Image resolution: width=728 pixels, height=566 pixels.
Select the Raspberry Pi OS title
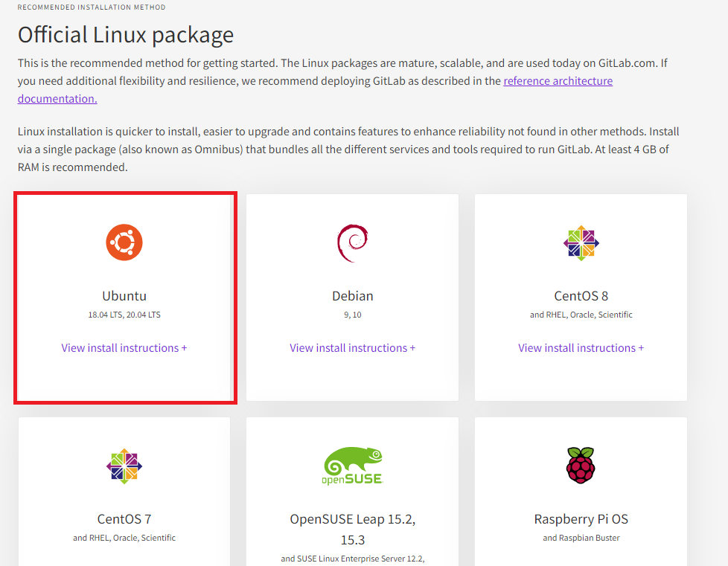(x=581, y=519)
